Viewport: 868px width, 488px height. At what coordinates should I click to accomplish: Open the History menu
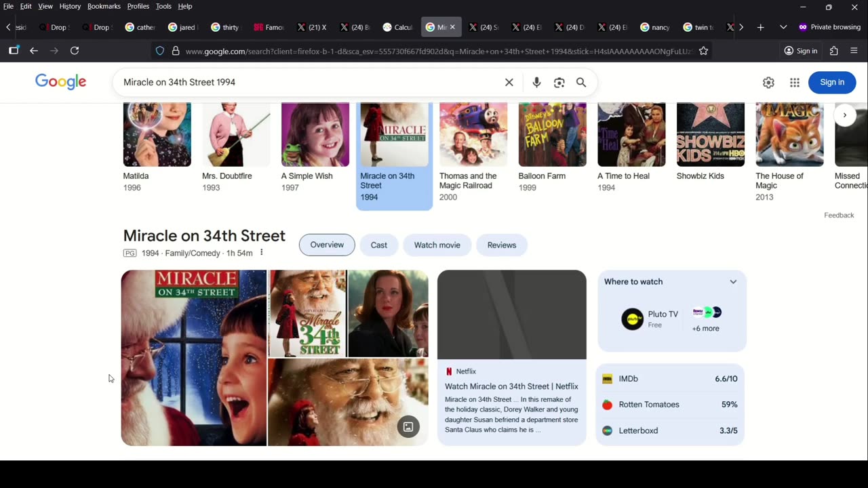point(70,6)
